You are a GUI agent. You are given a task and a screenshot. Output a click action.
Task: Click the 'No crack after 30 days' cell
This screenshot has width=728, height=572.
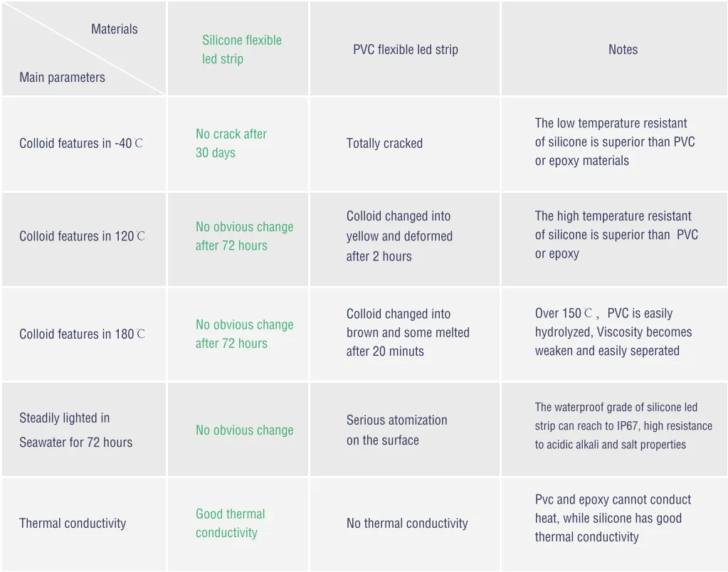231,143
